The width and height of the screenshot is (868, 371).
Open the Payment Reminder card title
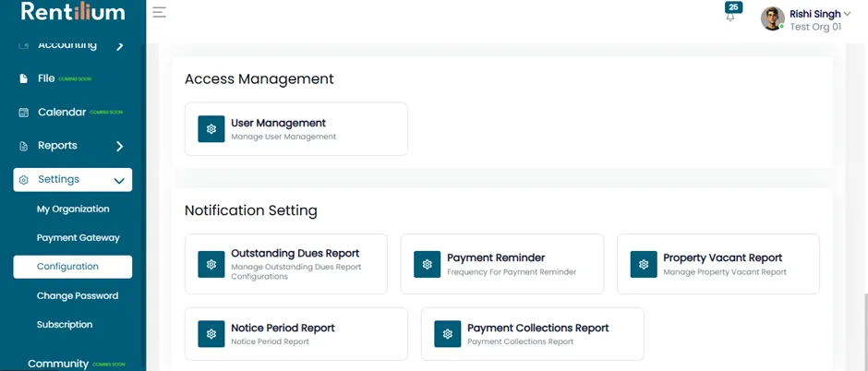coord(496,257)
